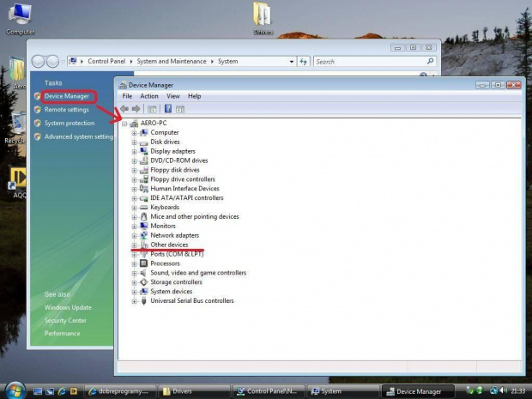Open the File menu

coord(127,96)
